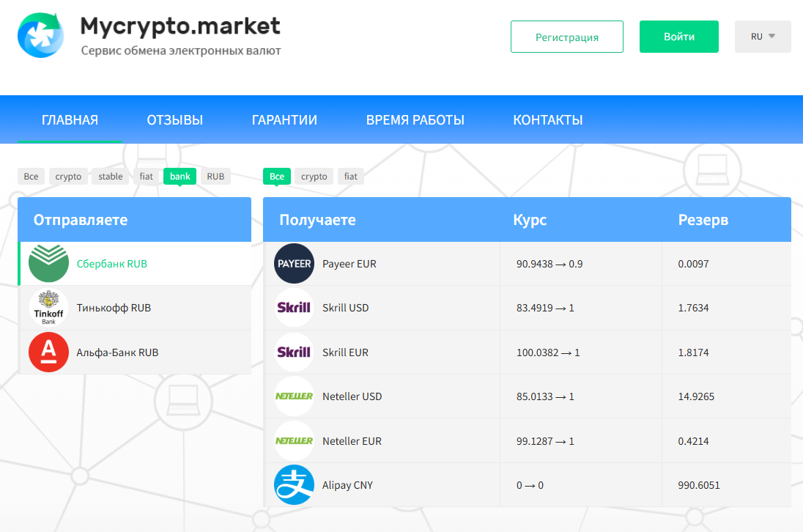This screenshot has height=532, width=803.
Task: Choose the Alipay CNY logo icon
Action: tap(294, 485)
